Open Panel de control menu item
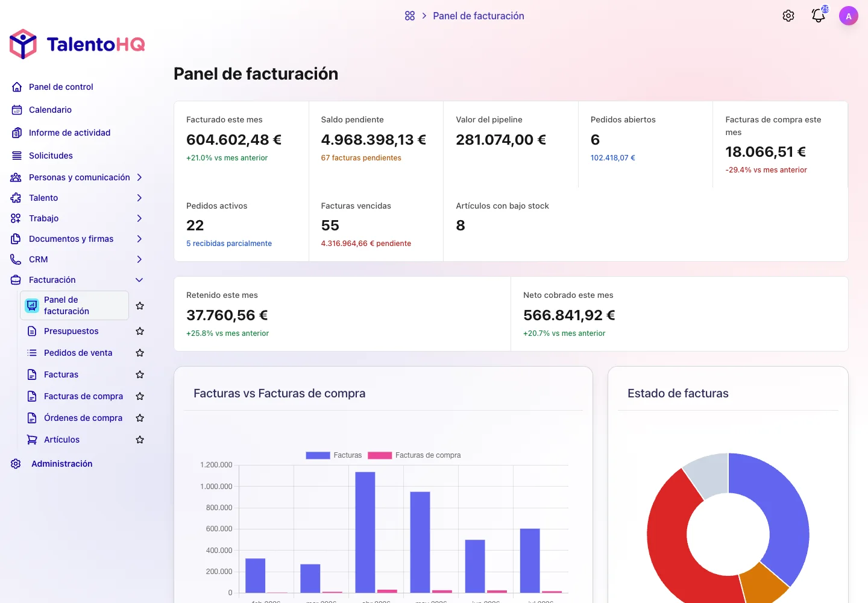The height and width of the screenshot is (603, 868). click(61, 87)
